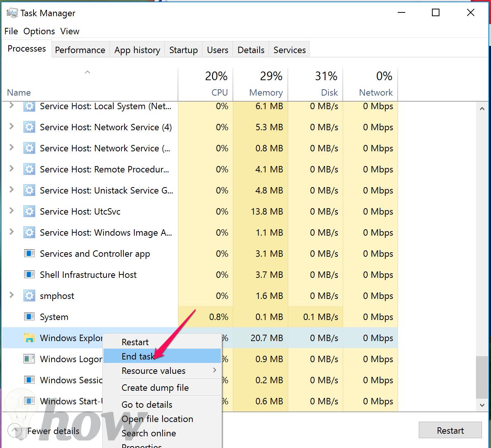Click the gear icon of Service Host: Network Service (4)

pos(29,127)
